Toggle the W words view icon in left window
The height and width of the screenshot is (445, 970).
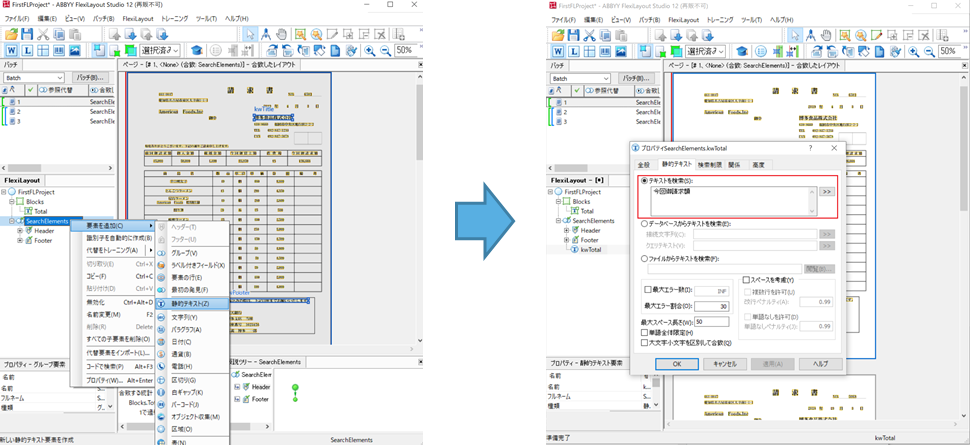click(13, 51)
